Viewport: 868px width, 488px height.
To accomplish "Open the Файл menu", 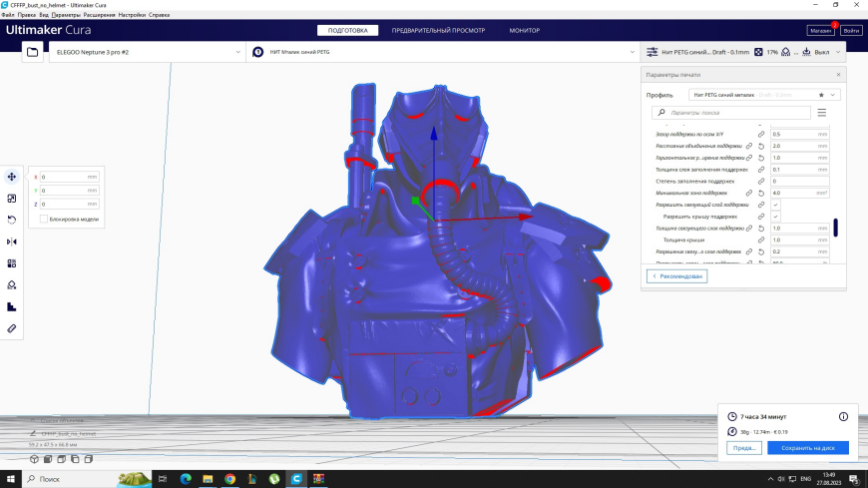I will point(8,15).
